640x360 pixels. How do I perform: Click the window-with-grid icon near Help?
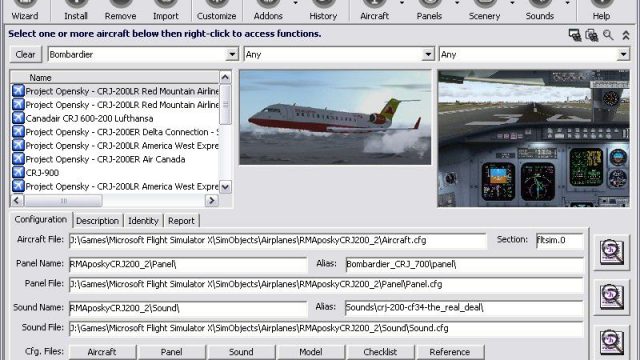coord(575,35)
